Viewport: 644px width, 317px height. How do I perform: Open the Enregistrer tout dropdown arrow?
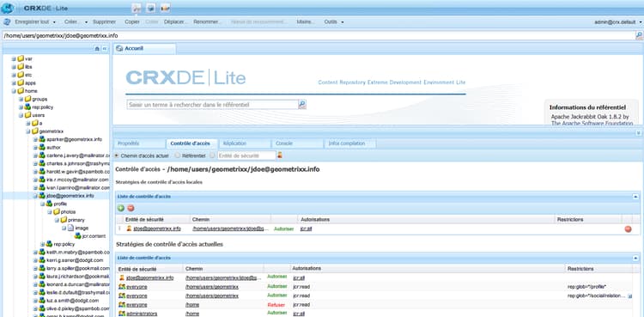(x=53, y=22)
